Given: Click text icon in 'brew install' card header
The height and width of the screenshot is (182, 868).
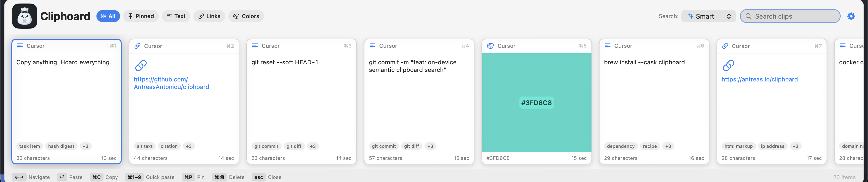Looking at the screenshot, I should point(607,46).
